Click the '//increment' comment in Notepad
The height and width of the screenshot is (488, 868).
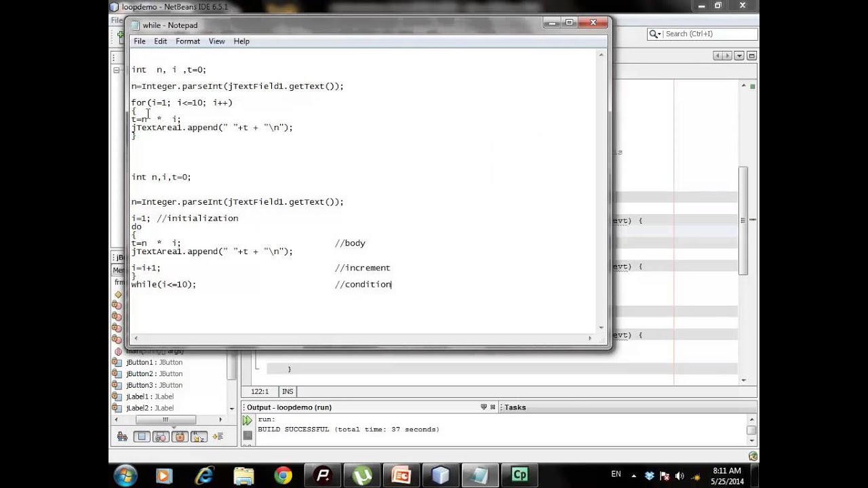[362, 268]
